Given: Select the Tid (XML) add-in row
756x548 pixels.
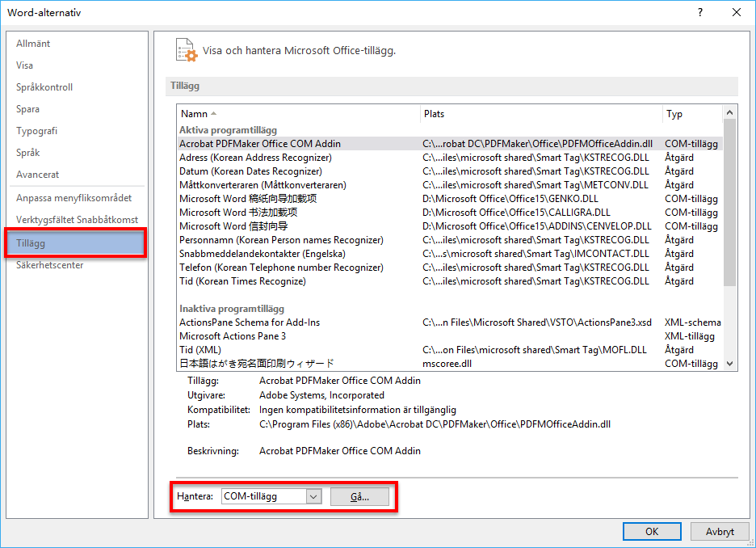Looking at the screenshot, I should click(x=450, y=350).
